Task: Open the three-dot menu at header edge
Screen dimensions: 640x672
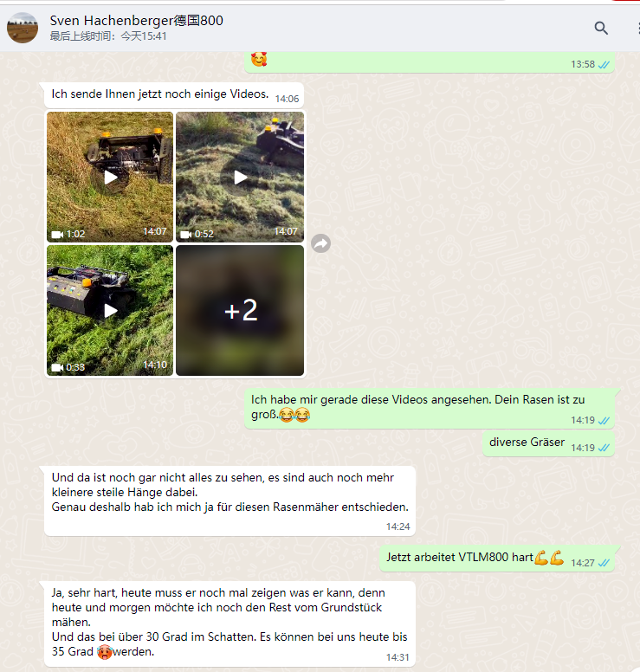Action: pos(638,29)
